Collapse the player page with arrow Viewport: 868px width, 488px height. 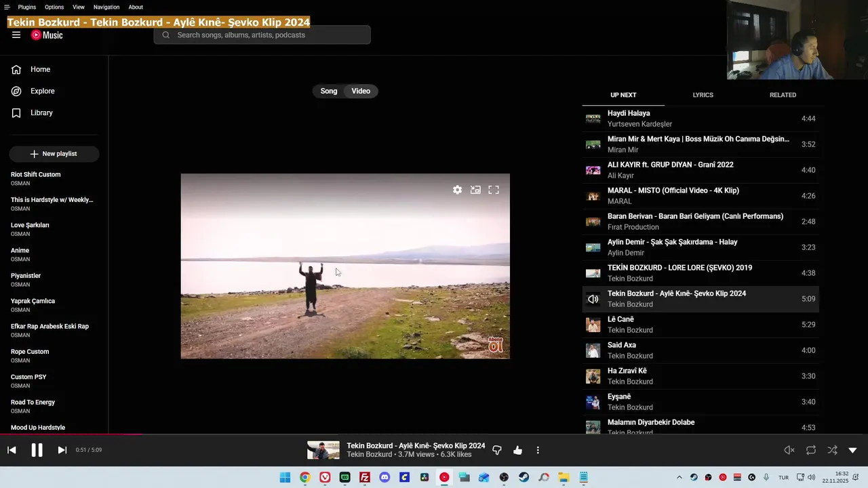pyautogui.click(x=852, y=450)
